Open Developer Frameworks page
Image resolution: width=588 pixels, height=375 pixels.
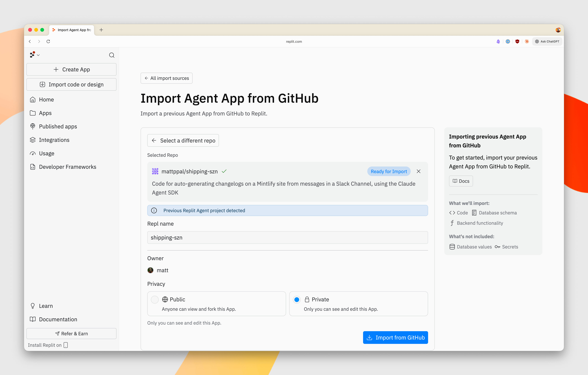coord(67,167)
